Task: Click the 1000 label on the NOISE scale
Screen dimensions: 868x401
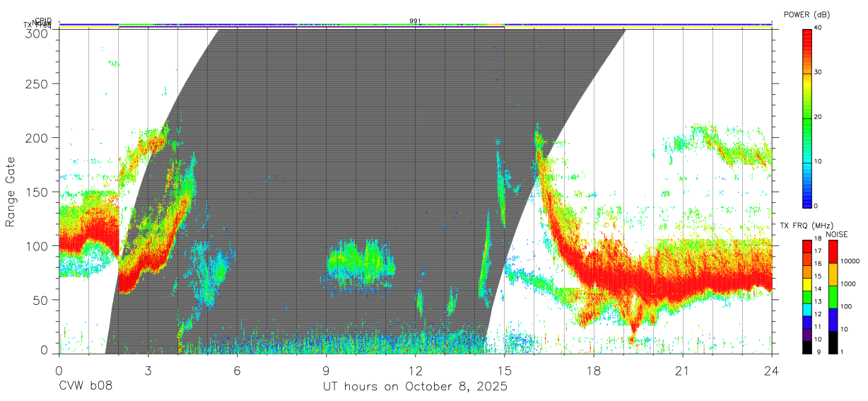Action: [x=848, y=285]
